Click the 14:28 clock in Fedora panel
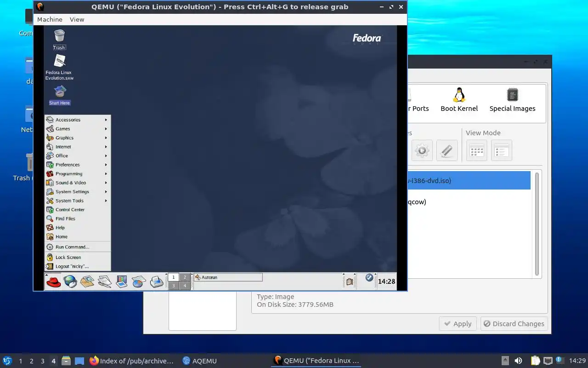 click(x=386, y=282)
